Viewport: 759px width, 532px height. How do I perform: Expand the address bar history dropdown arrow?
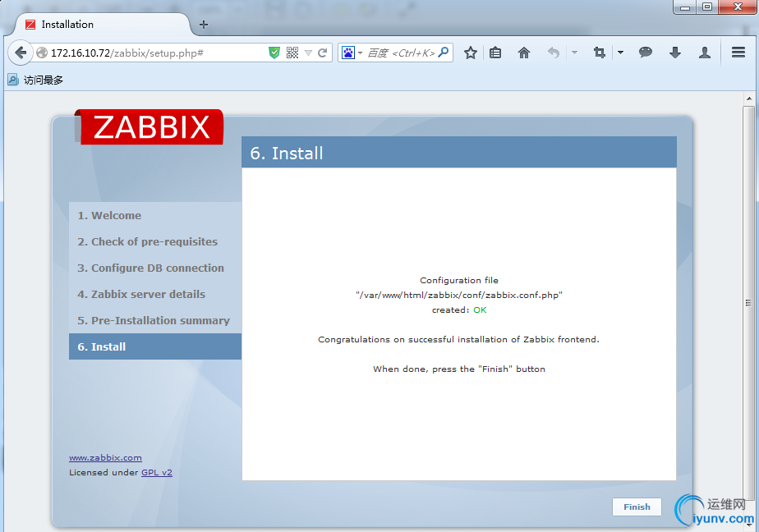[308, 53]
